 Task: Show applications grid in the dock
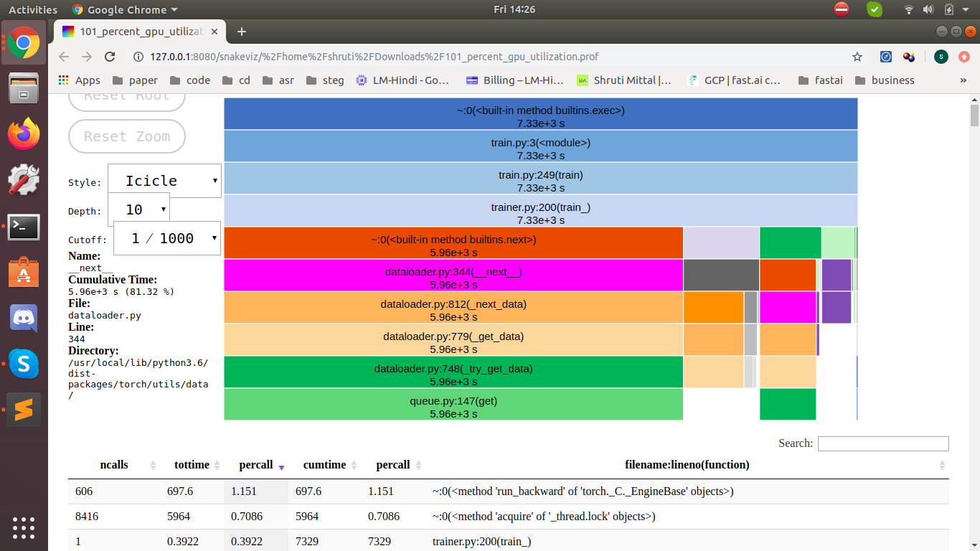pos(24,526)
